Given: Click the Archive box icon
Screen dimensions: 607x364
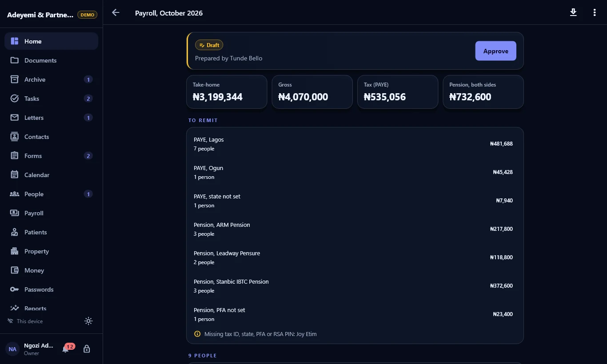Looking at the screenshot, I should coord(15,79).
